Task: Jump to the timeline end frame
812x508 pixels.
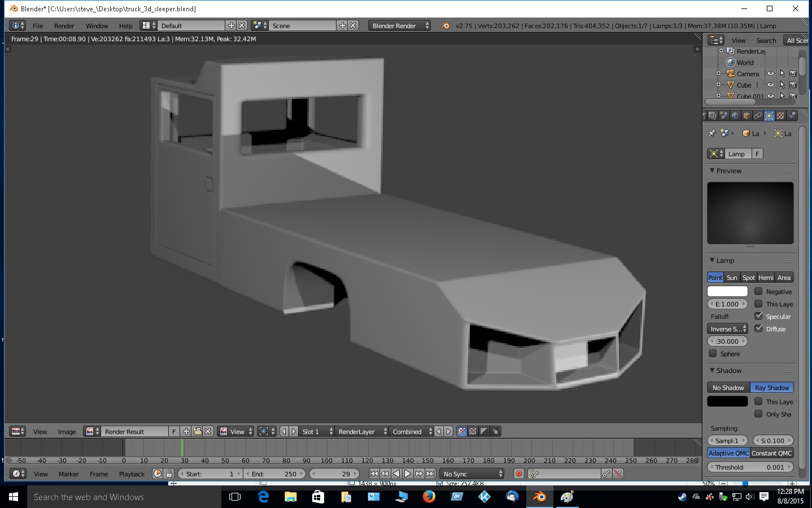Action: (x=430, y=474)
